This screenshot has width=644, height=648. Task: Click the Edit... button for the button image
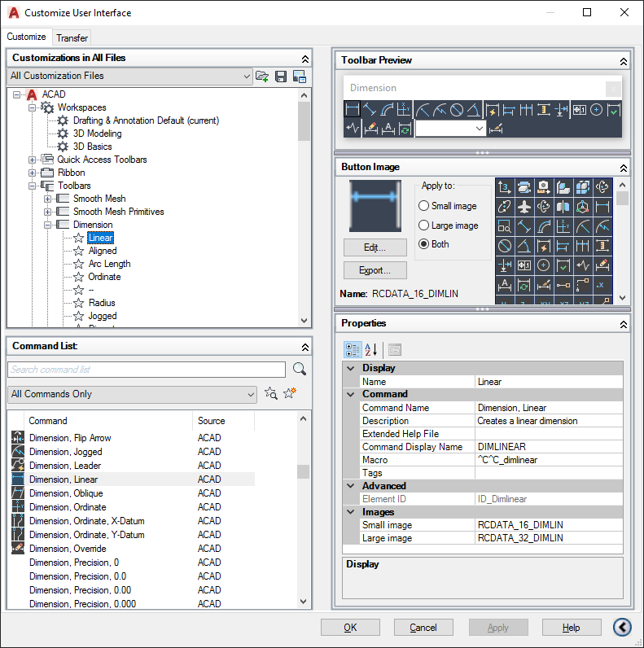tap(375, 247)
